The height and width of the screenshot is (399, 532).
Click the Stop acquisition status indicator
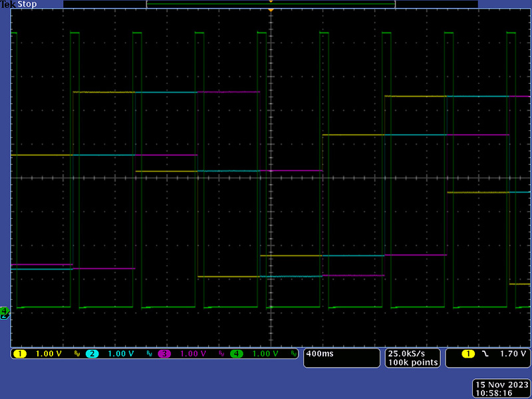click(26, 4)
